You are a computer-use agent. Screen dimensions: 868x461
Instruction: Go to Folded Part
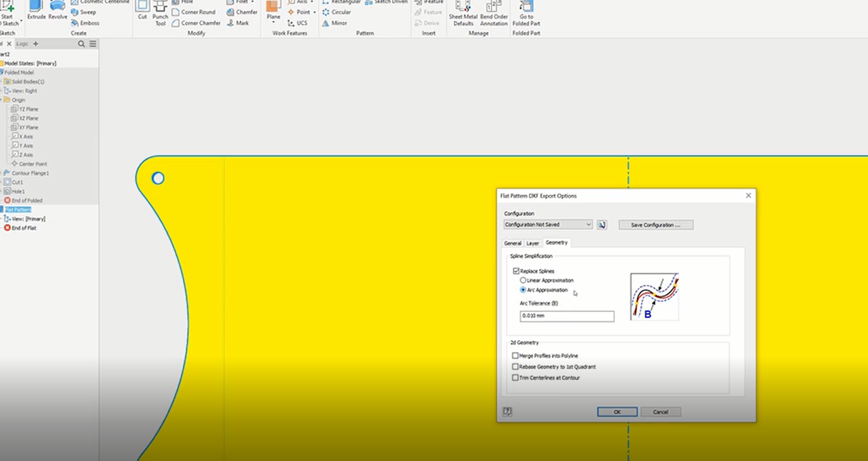click(527, 13)
